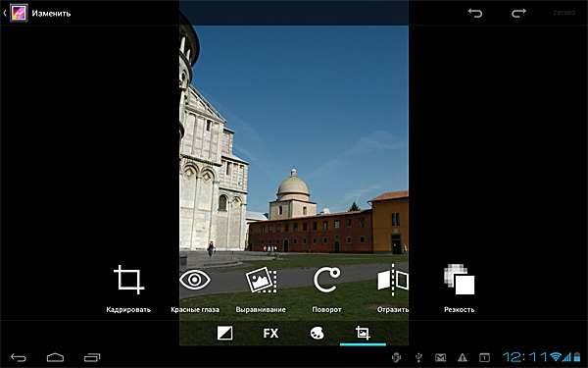Select the Кадрировать crop tool

pyautogui.click(x=128, y=289)
